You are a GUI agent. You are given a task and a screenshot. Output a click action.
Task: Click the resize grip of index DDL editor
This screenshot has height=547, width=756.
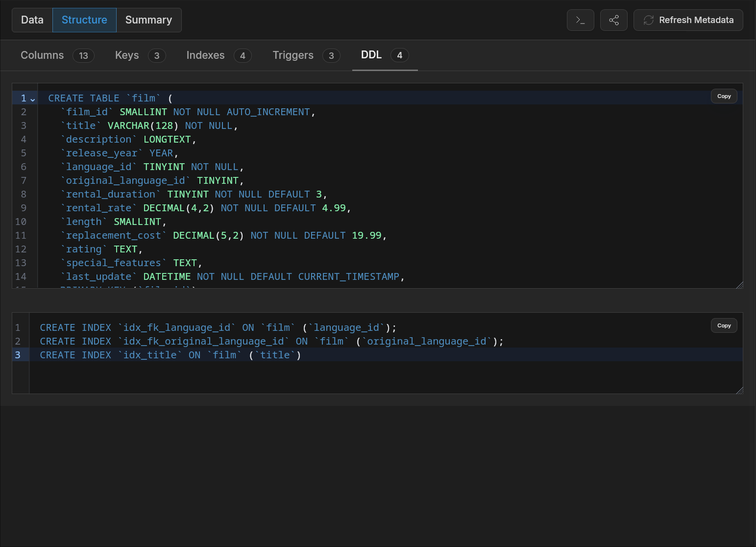pyautogui.click(x=739, y=390)
